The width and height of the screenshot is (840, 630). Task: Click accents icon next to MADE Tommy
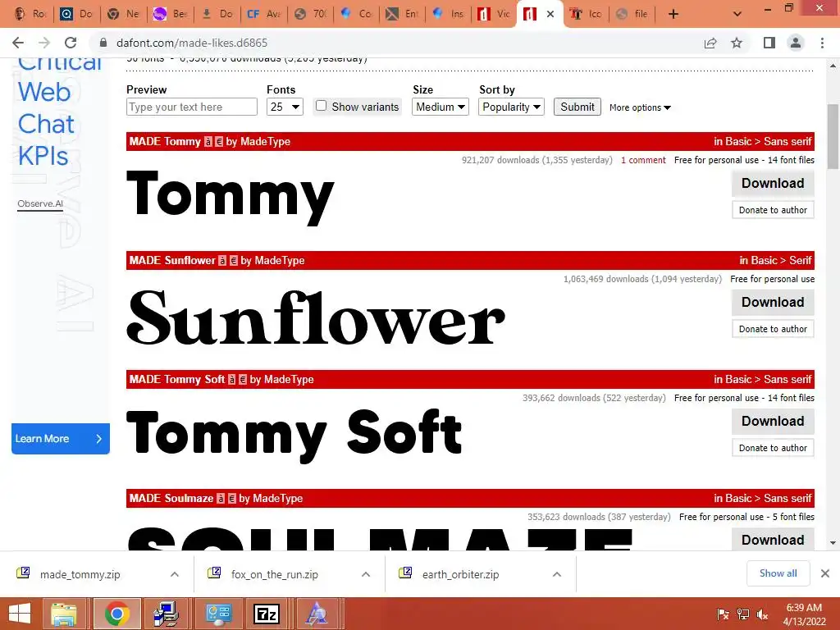pos(208,142)
